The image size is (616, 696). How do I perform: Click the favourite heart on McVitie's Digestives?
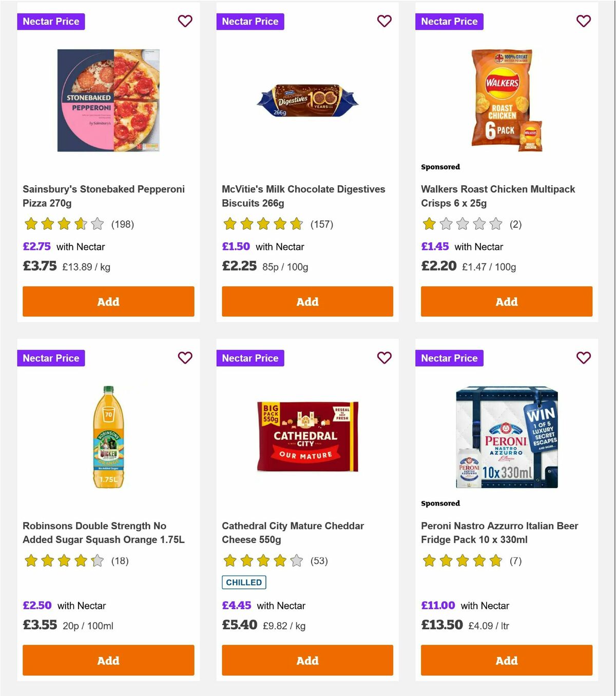(384, 21)
